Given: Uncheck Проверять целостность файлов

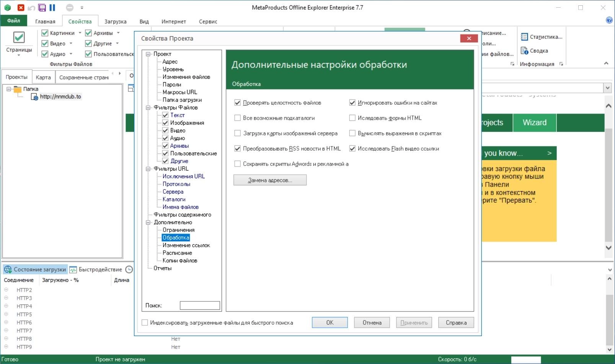Looking at the screenshot, I should click(x=237, y=102).
